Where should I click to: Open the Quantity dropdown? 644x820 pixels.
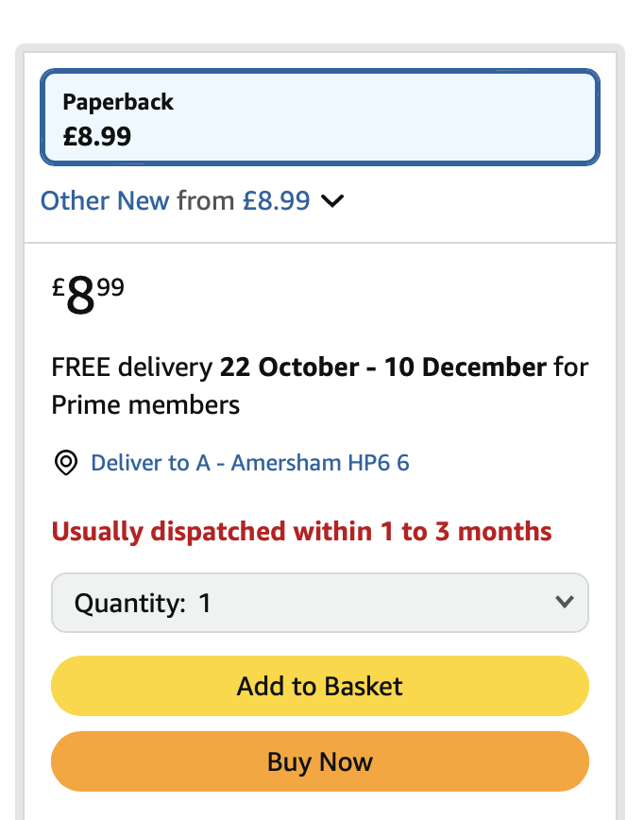click(x=319, y=603)
